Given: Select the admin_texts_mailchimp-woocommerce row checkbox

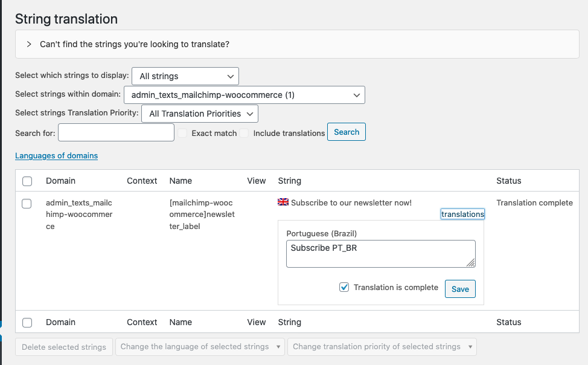Looking at the screenshot, I should click(x=27, y=204).
